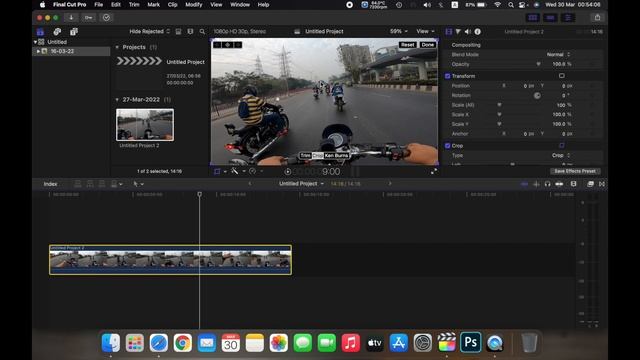
Task: Open the Blend Mode Normal dropdown
Action: coord(558,54)
